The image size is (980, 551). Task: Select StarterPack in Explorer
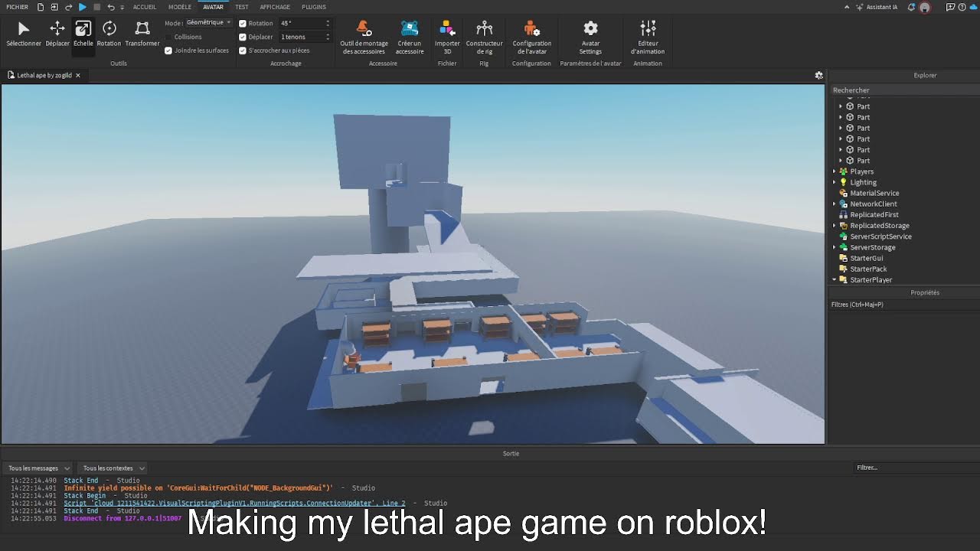pos(868,269)
